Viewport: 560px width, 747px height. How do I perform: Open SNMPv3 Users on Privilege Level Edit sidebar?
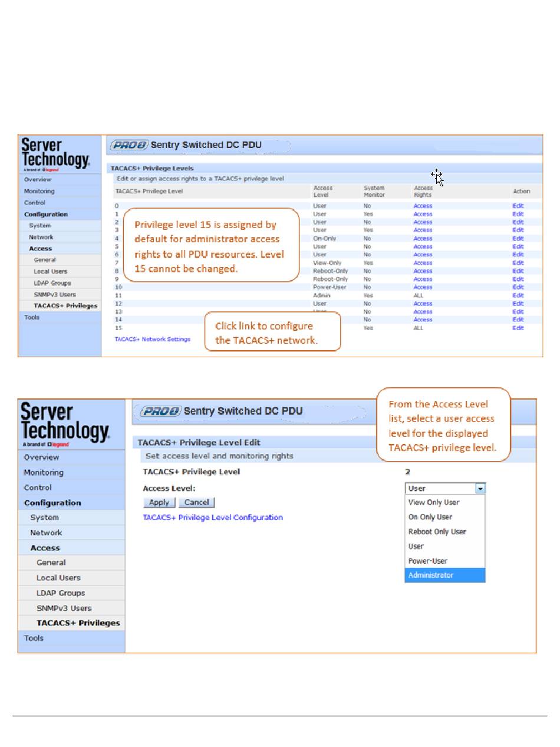pos(64,608)
